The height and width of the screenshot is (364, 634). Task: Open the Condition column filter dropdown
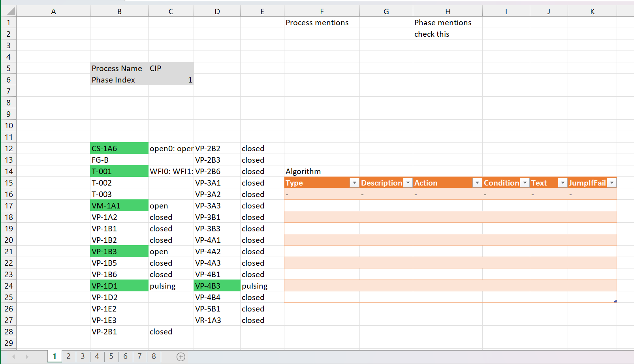point(525,183)
